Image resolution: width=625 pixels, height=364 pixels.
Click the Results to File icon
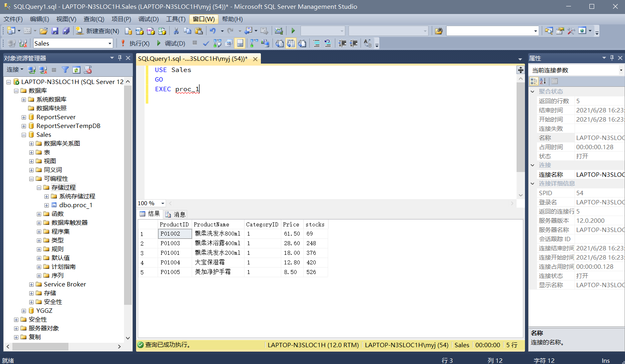tap(302, 43)
